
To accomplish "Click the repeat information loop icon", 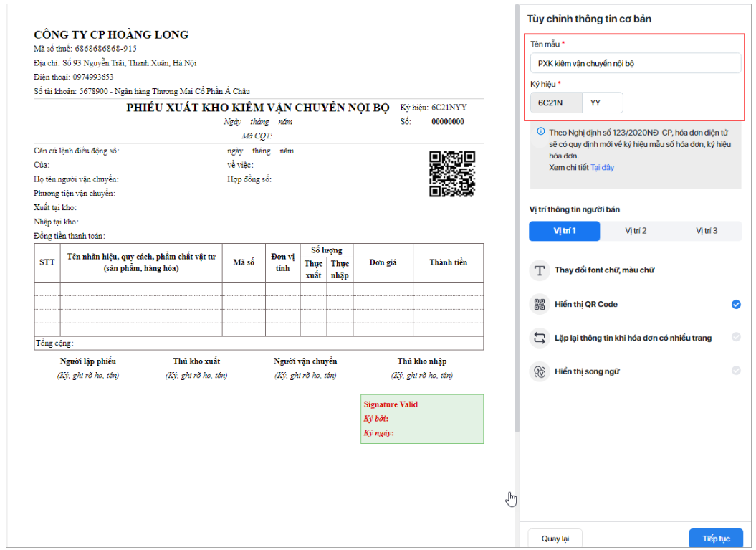I will tap(538, 338).
